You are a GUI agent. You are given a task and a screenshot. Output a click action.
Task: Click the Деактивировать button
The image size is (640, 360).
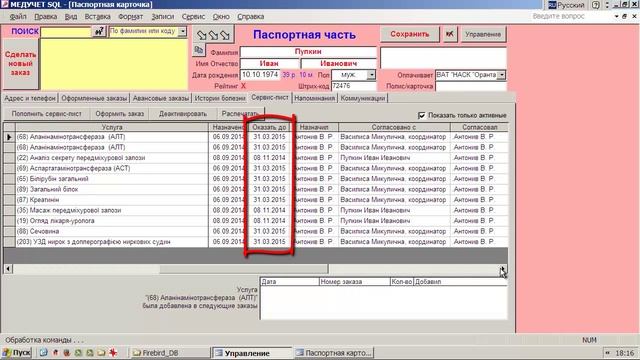point(183,114)
